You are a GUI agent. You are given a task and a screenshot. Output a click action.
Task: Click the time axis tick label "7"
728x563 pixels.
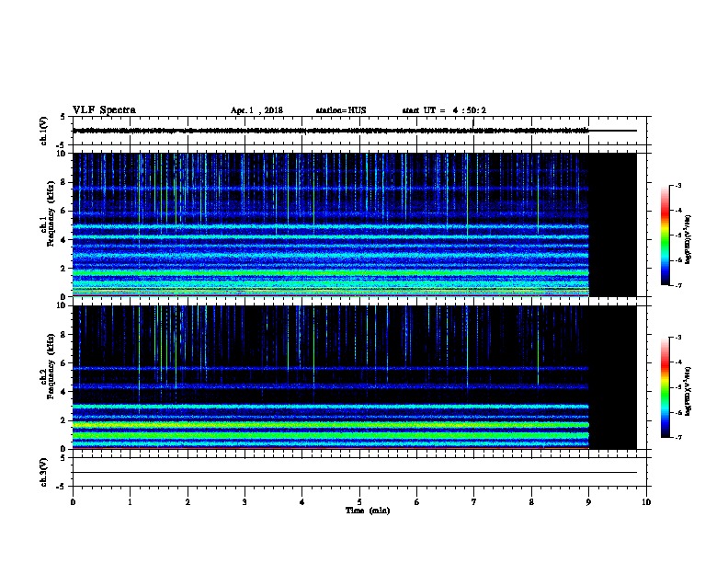point(474,502)
